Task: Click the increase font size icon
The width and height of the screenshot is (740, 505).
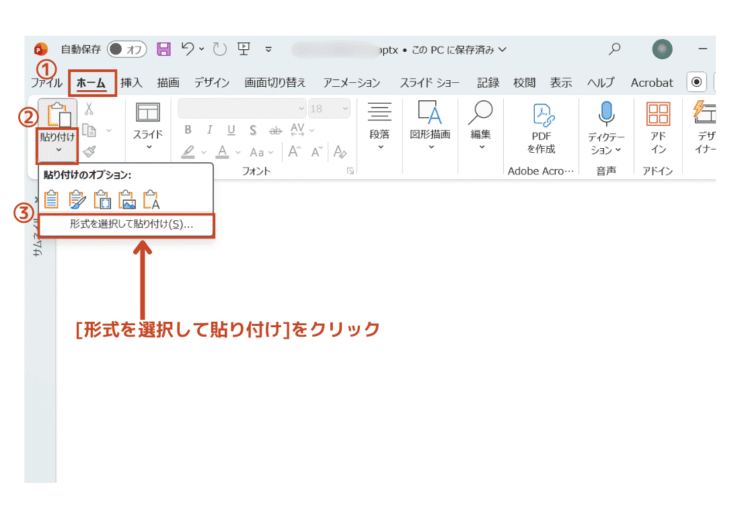Action: pyautogui.click(x=294, y=152)
